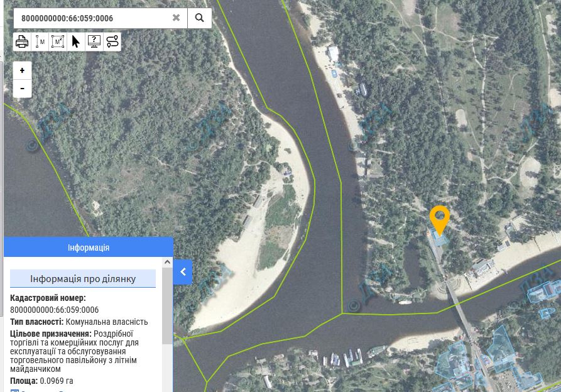Click the Інформація panel header tab
The image size is (561, 392).
[x=88, y=248]
